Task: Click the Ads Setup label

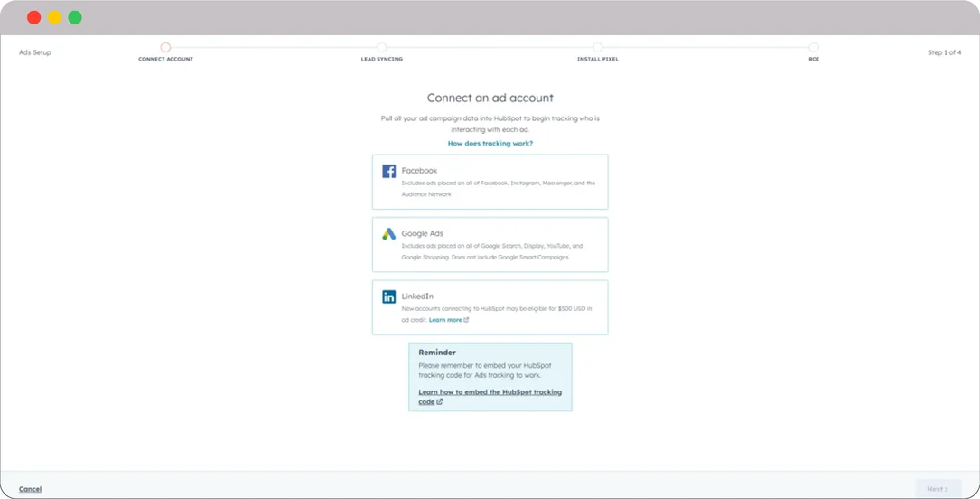Action: pyautogui.click(x=35, y=52)
